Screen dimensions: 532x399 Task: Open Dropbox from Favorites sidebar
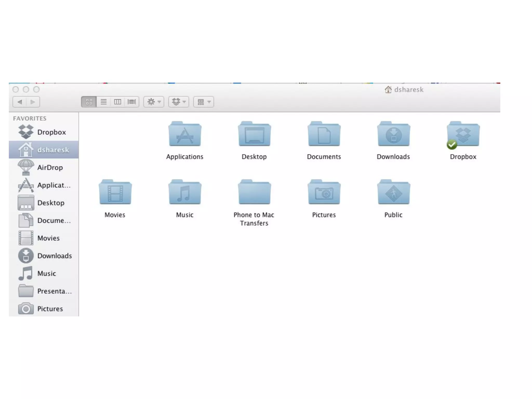[51, 132]
